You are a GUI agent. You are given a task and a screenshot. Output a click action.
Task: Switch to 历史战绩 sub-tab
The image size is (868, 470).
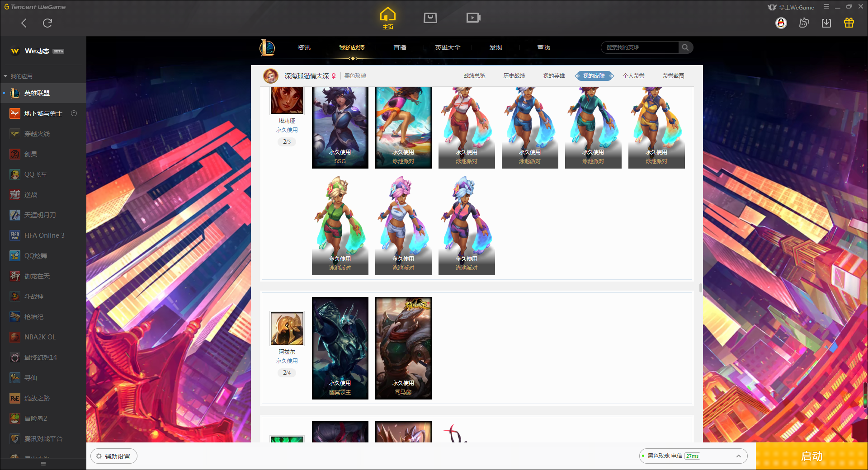(514, 76)
